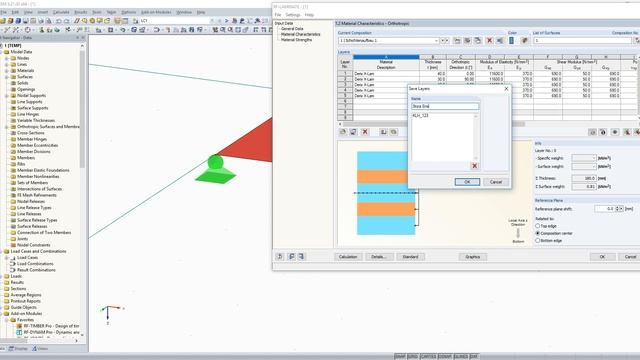640x360 pixels.
Task: Collapse the Favorites folder in the navigator
Action: tap(7, 320)
